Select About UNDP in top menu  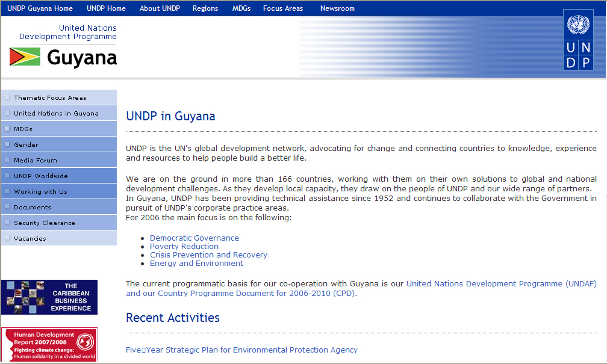pyautogui.click(x=159, y=8)
